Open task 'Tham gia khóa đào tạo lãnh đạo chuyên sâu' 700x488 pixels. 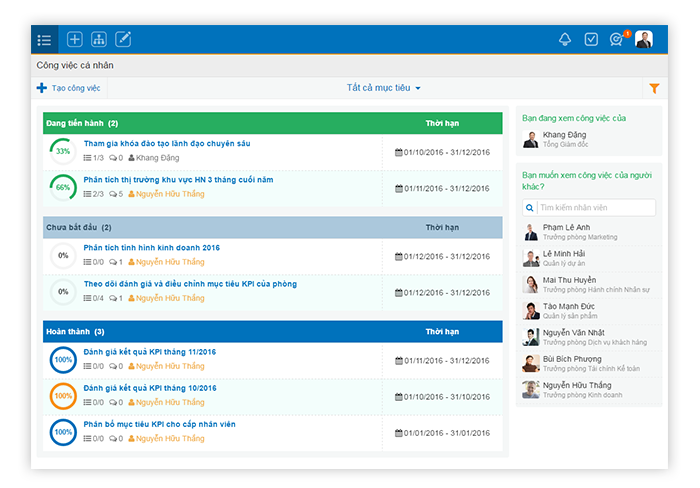(167, 144)
